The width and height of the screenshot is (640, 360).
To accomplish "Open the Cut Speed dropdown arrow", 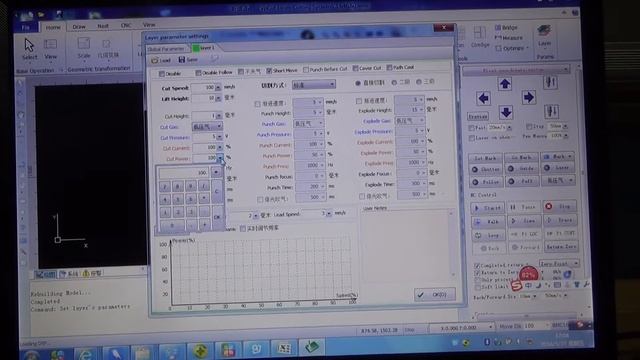I will [x=218, y=87].
